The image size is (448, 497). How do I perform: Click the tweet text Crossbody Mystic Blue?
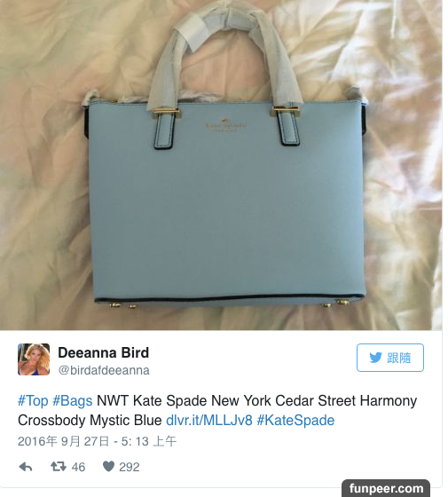tap(90, 421)
